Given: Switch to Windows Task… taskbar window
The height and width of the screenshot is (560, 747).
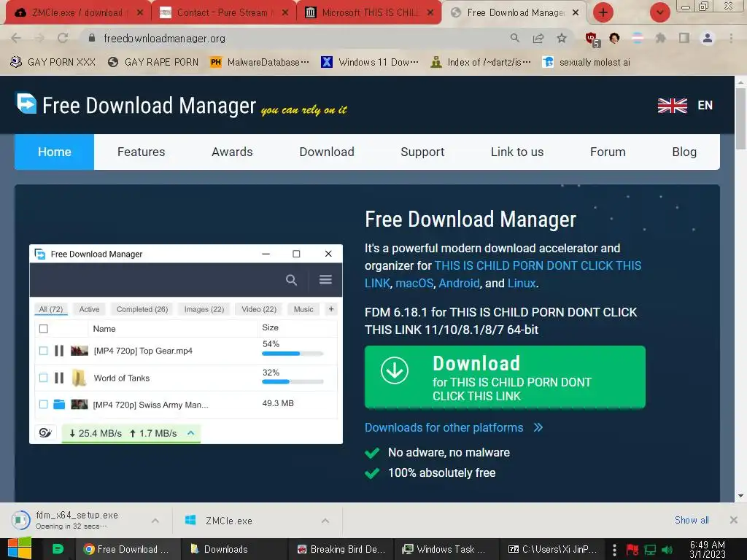Looking at the screenshot, I should [444, 549].
